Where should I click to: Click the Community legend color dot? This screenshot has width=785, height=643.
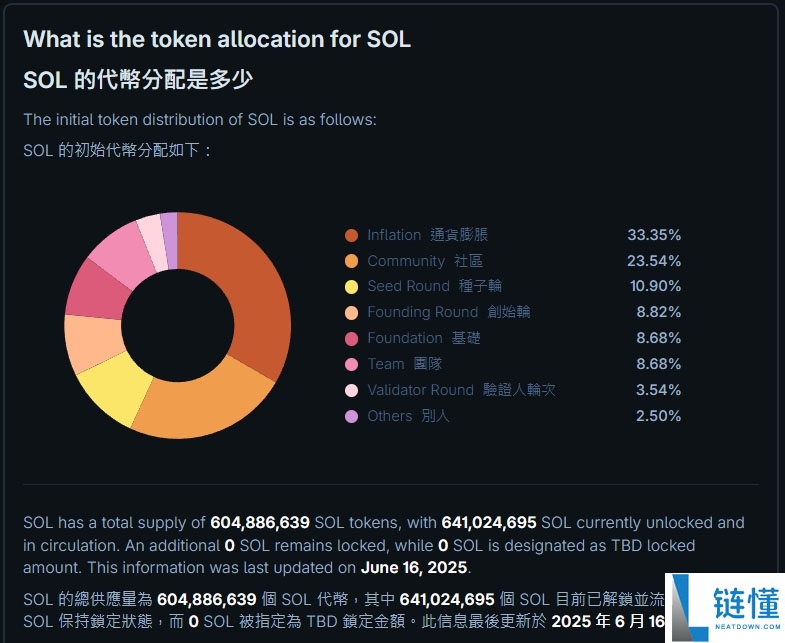click(x=351, y=261)
